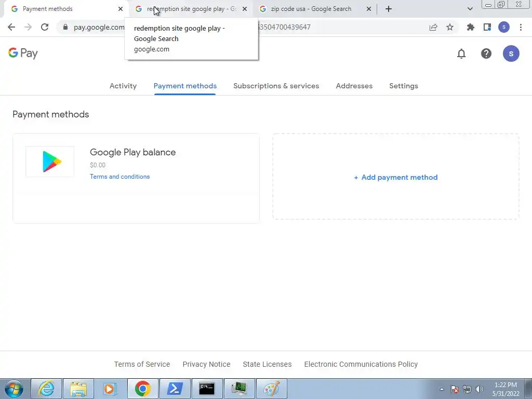Share this page via share icon
The image size is (532, 399).
[x=433, y=27]
